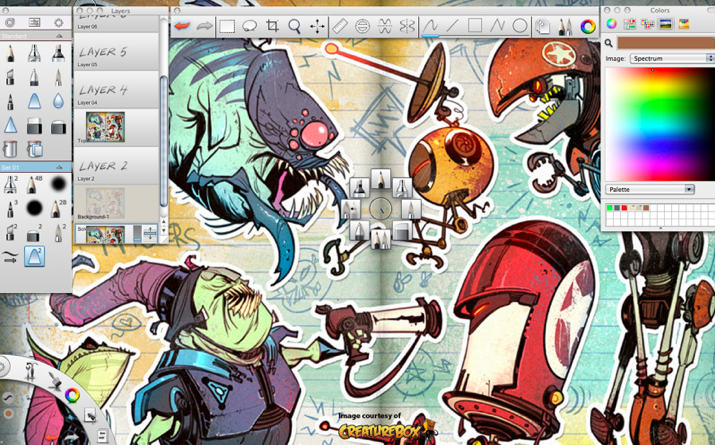Toggle the Colors window toolbar pill button

point(710,10)
